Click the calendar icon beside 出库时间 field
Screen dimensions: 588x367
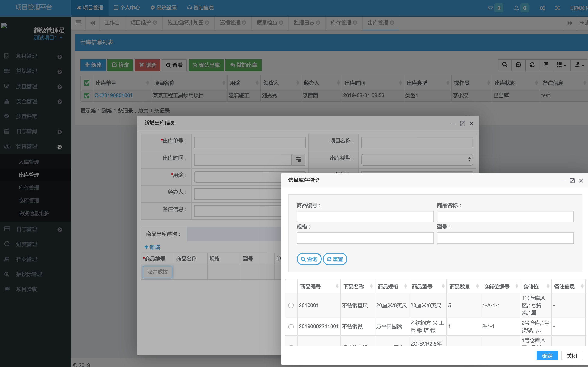coord(298,160)
